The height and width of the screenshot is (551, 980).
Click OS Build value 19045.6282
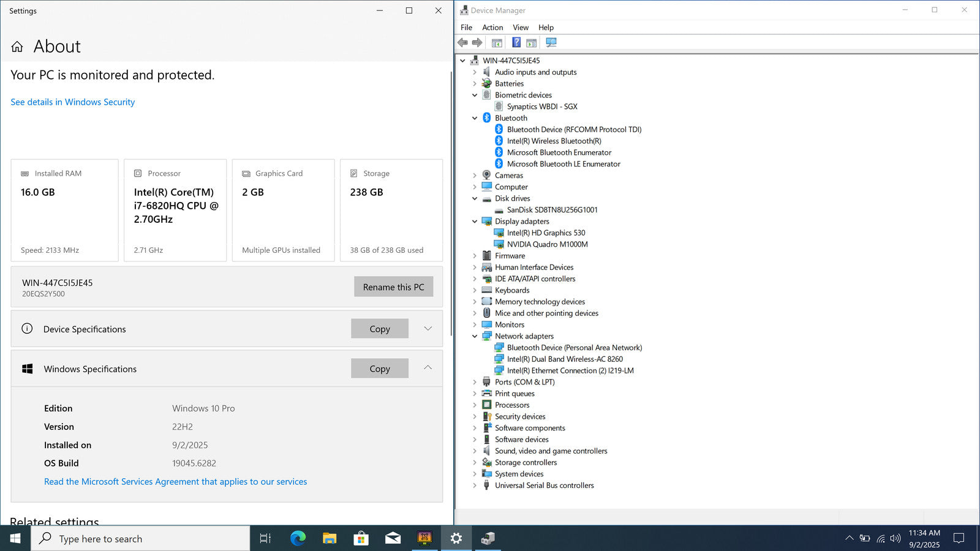tap(194, 463)
